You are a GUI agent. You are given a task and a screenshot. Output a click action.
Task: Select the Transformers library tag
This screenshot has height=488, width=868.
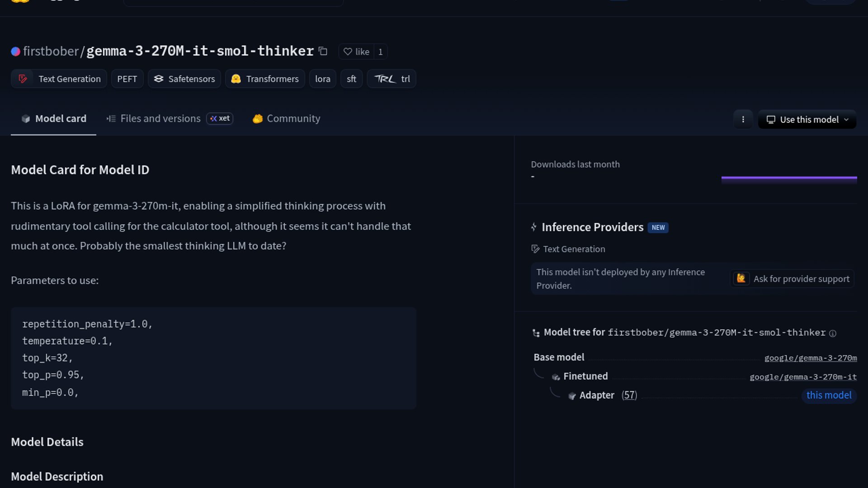(x=265, y=79)
